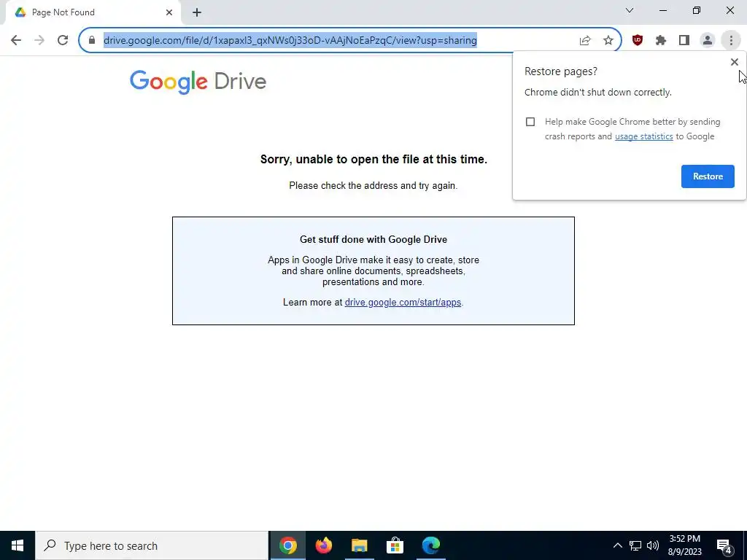Viewport: 747px width, 560px height.
Task: Select the Page Not Found tab
Action: click(x=93, y=12)
